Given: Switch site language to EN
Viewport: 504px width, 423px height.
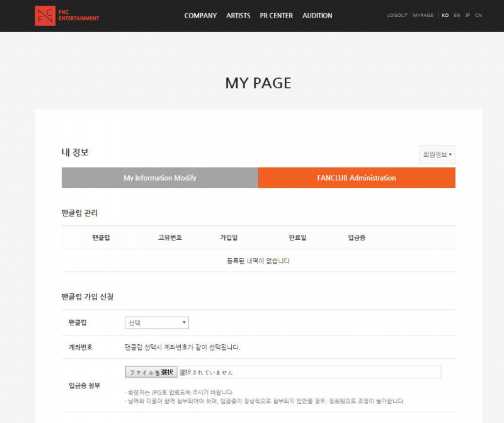Looking at the screenshot, I should (457, 15).
